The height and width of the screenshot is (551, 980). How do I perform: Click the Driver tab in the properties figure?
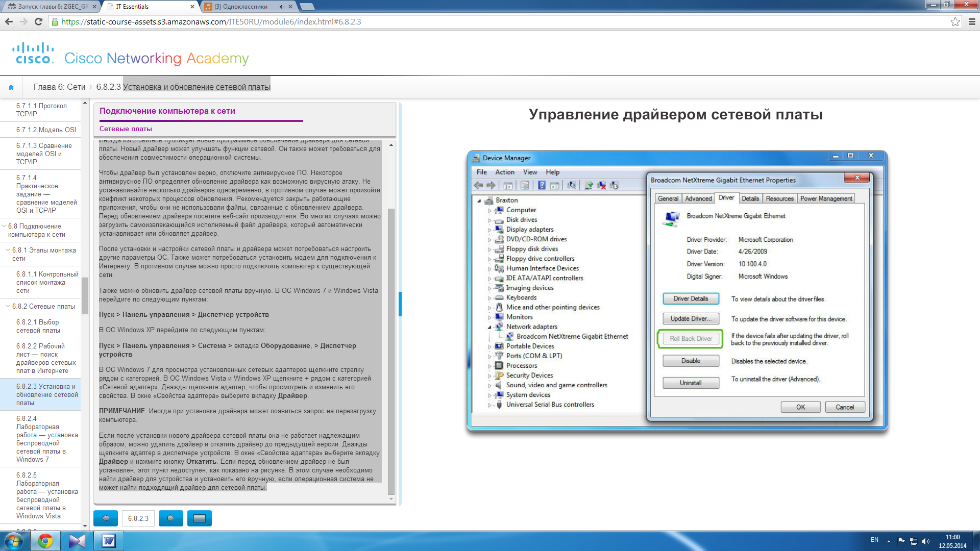click(x=726, y=198)
